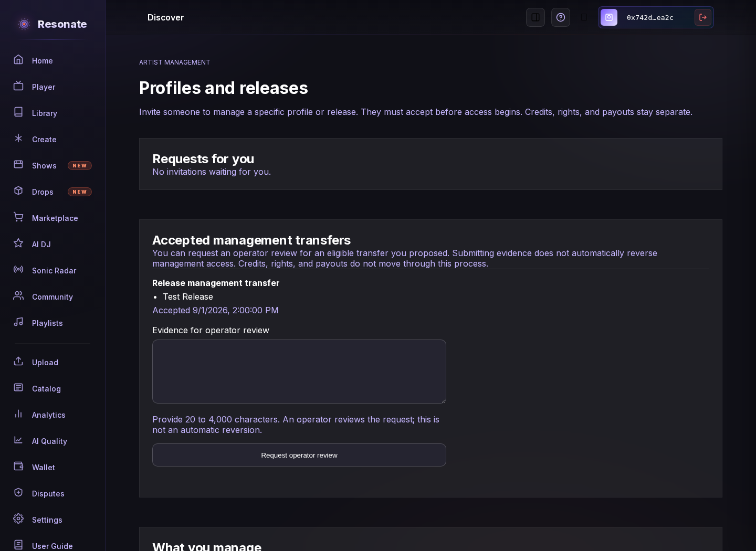Click the wallet avatar icon

609,17
